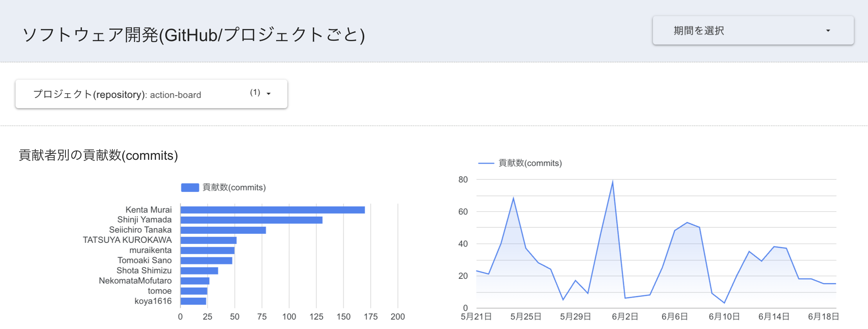This screenshot has height=329, width=868.
Task: Click the 'NekomataMofutaro' label
Action: tap(135, 281)
